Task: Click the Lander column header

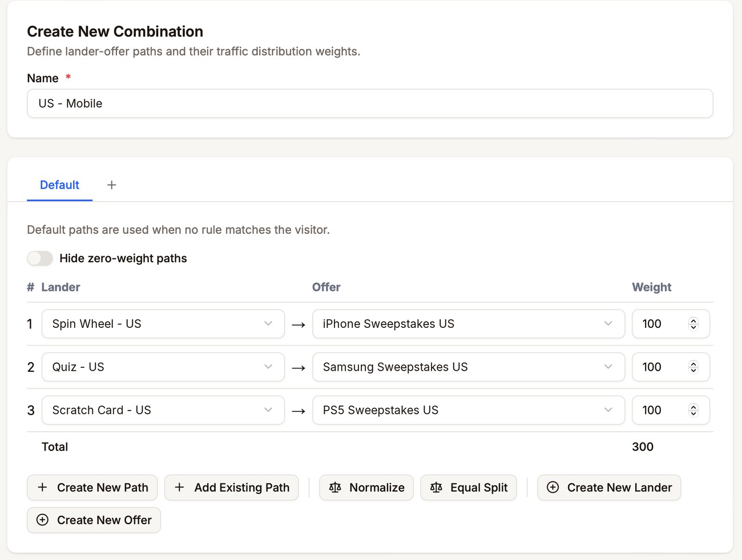Action: tap(61, 287)
